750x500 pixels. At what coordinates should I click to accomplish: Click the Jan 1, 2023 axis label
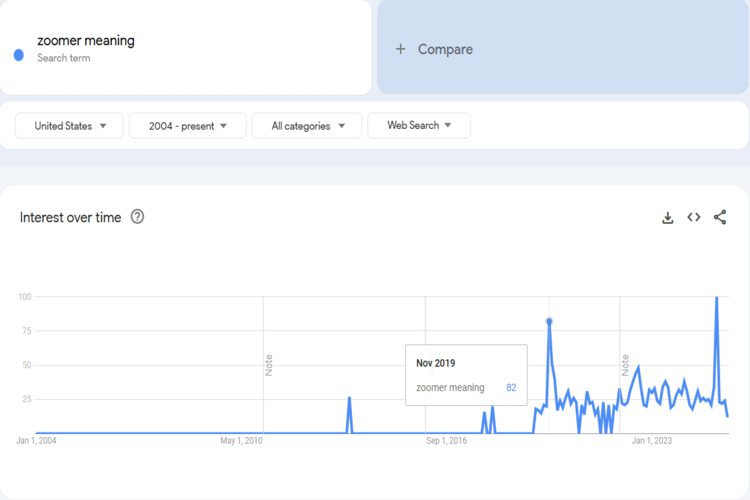click(x=651, y=441)
